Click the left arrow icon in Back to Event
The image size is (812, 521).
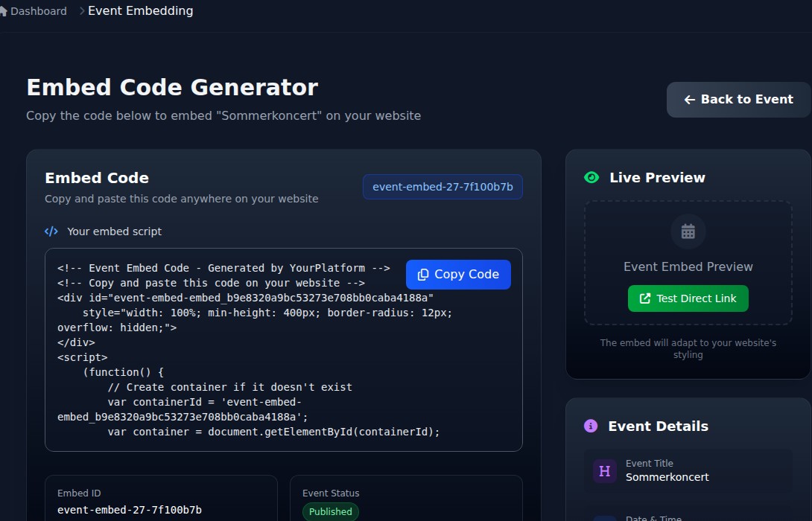tap(689, 100)
